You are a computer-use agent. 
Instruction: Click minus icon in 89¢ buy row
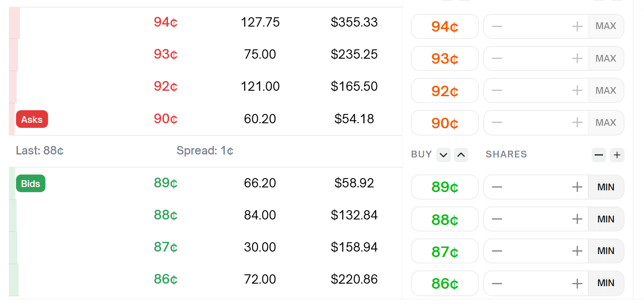497,187
